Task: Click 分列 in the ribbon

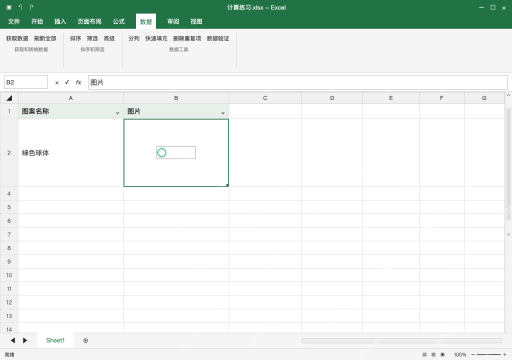Action: click(134, 39)
